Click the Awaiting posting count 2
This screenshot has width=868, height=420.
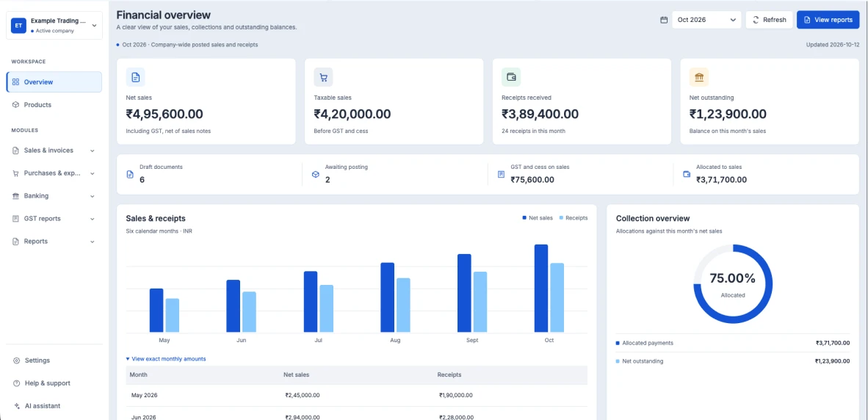(328, 179)
